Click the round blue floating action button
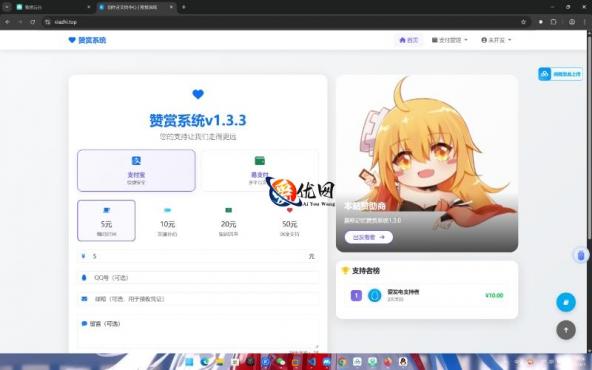 tap(566, 302)
